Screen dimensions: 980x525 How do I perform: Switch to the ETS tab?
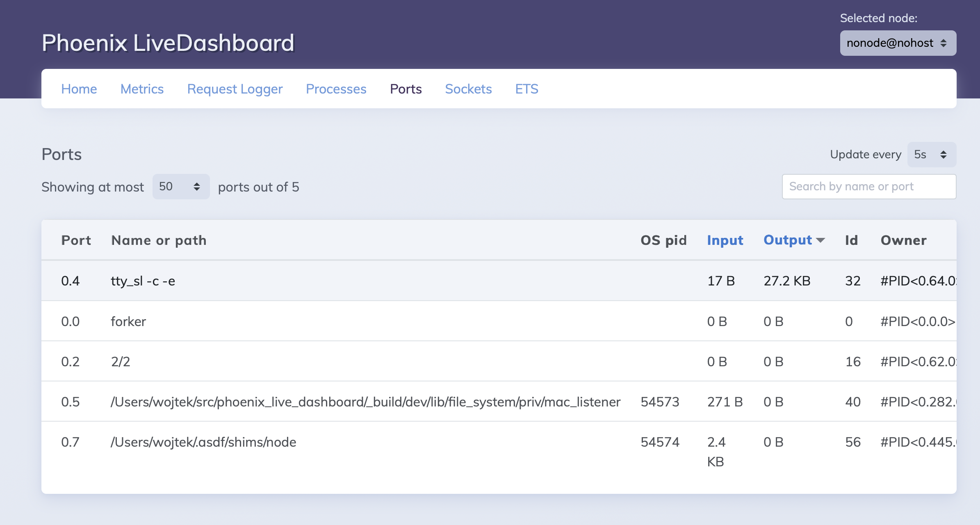527,89
